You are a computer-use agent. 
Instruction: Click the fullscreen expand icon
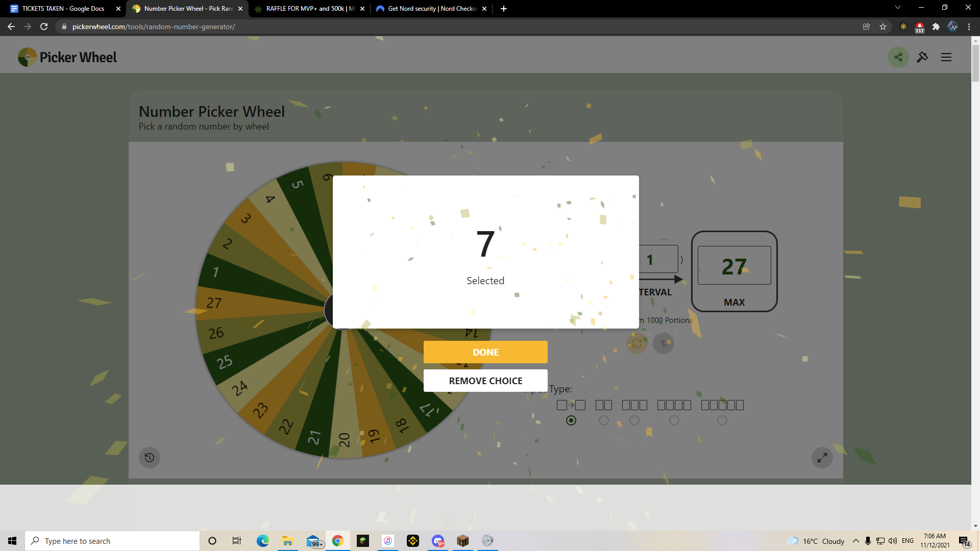822,458
